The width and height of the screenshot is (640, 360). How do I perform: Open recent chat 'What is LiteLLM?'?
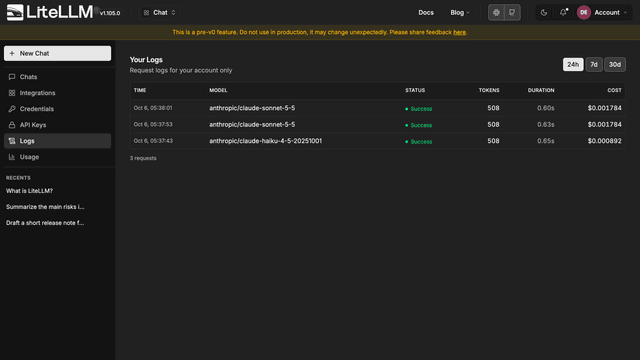tap(29, 191)
